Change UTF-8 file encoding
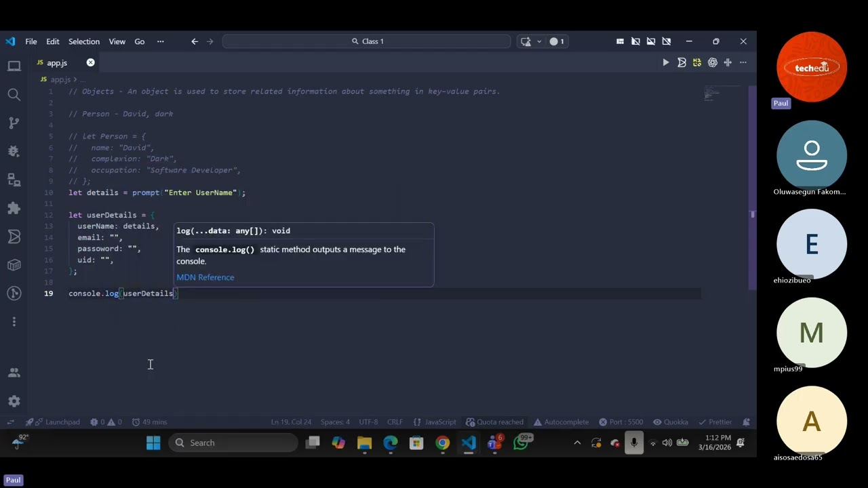This screenshot has width=868, height=488. (368, 422)
